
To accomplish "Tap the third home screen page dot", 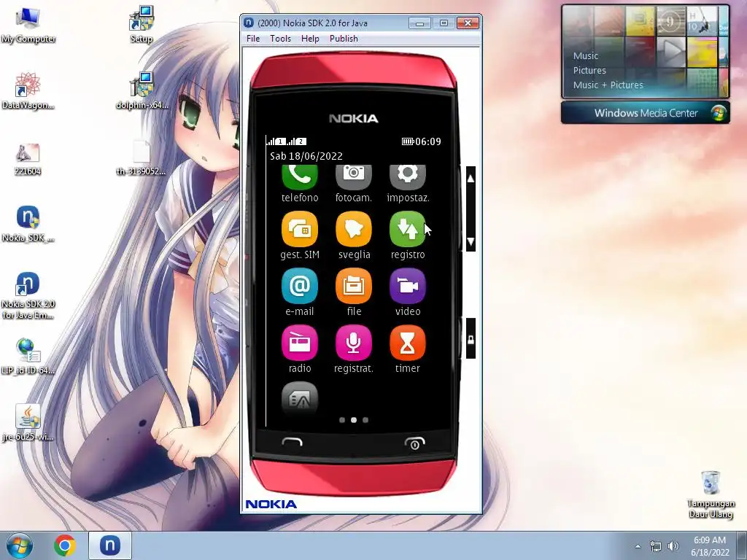I will tap(365, 420).
